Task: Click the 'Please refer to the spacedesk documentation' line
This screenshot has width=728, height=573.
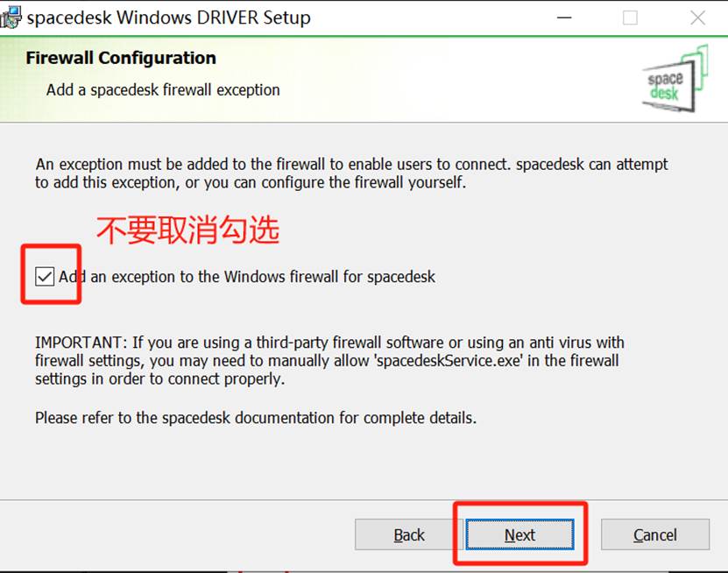Action: pyautogui.click(x=256, y=417)
